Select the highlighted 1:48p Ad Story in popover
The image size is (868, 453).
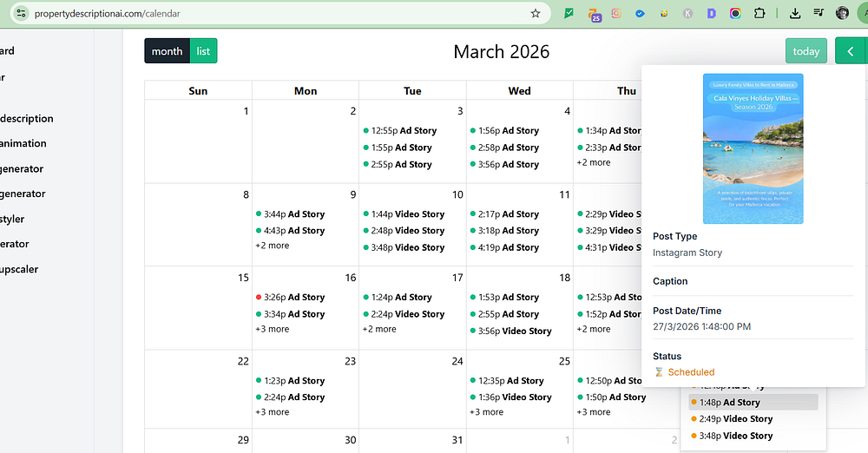coord(753,402)
